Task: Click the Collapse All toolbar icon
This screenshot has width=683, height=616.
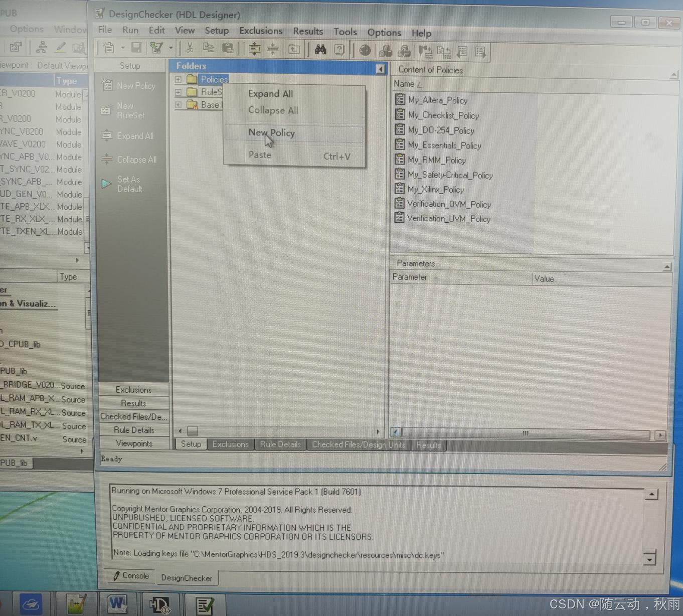Action: tap(273, 49)
